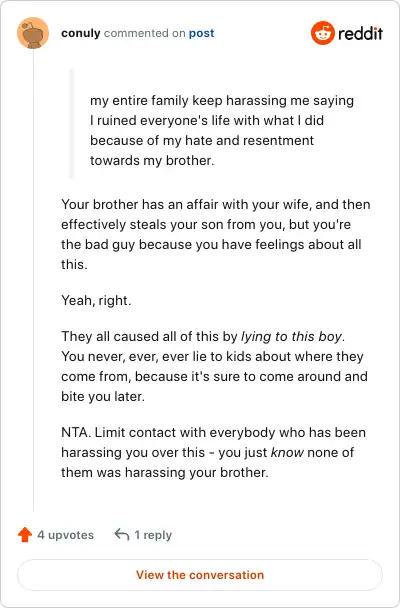Click the quoted text about family harassing

coord(222,130)
